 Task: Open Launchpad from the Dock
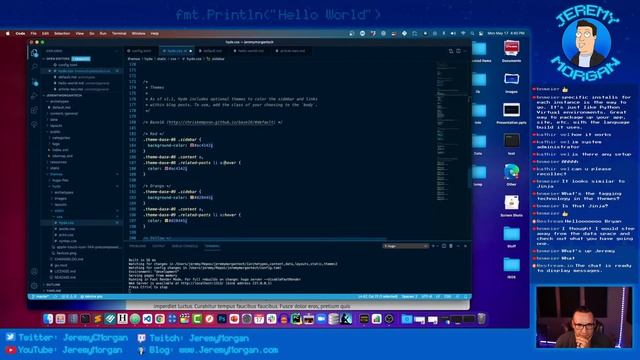click(x=60, y=319)
